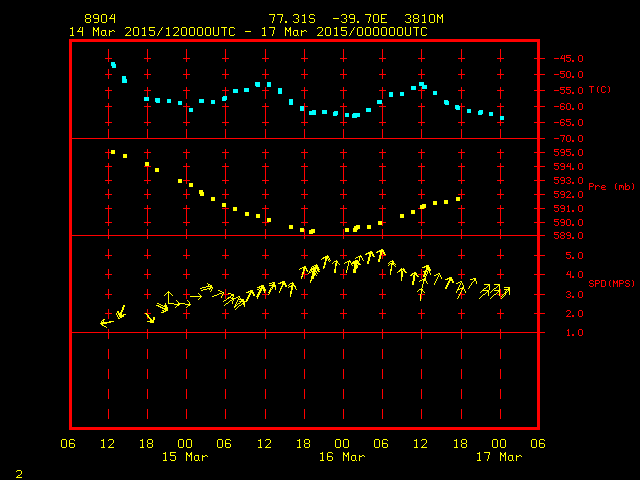Click the end time 17 Mar 2015/000000UTC
This screenshot has width=640, height=480.
[x=344, y=32]
